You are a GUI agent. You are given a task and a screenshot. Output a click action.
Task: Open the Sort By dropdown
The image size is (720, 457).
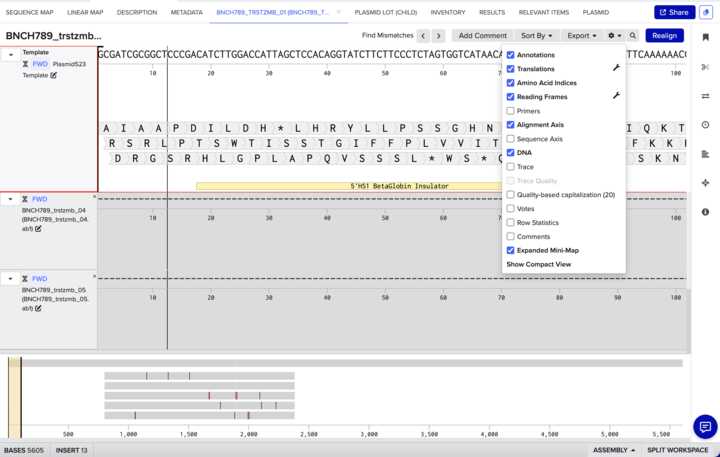point(536,36)
